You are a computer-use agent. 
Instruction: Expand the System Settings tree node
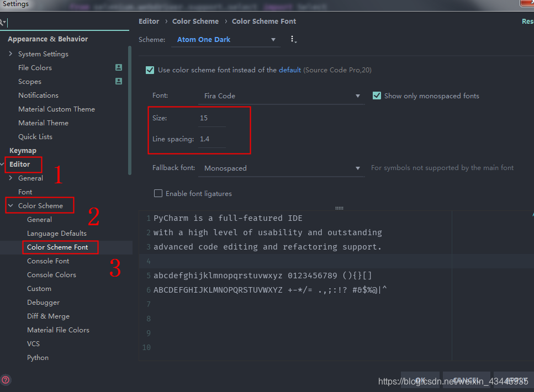pyautogui.click(x=10, y=54)
